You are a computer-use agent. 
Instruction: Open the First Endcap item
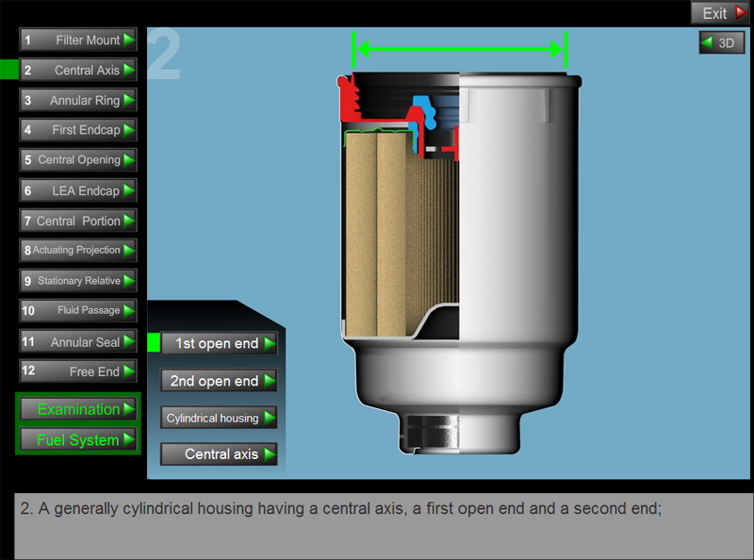(78, 130)
